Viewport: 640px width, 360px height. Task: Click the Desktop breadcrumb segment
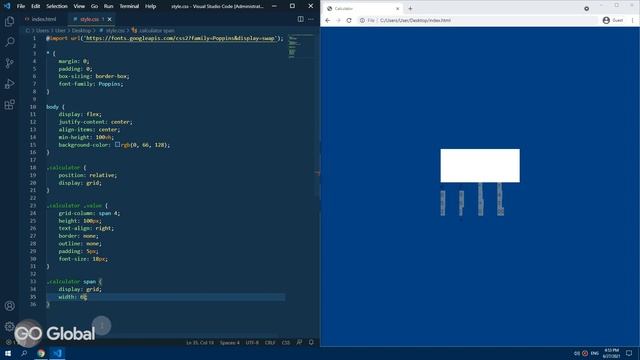[x=81, y=31]
